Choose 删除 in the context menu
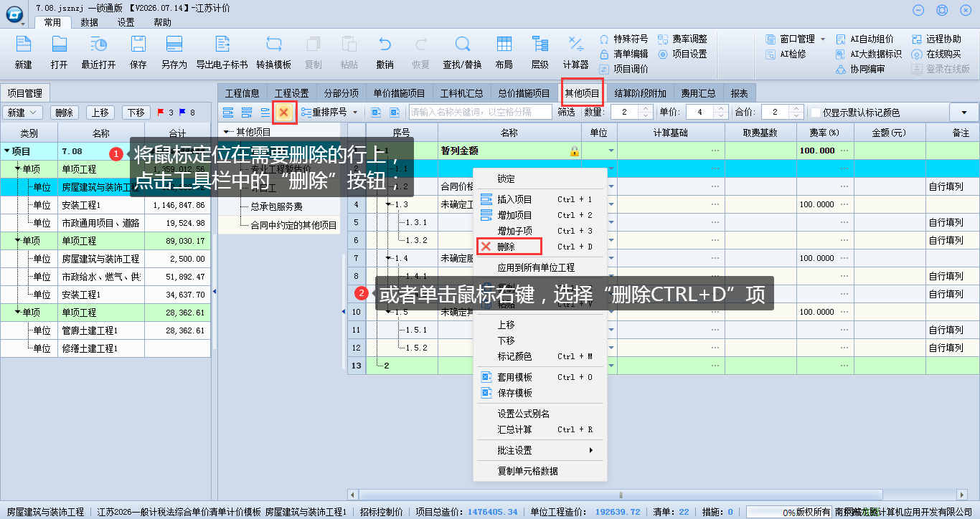980x519 pixels. coord(540,247)
